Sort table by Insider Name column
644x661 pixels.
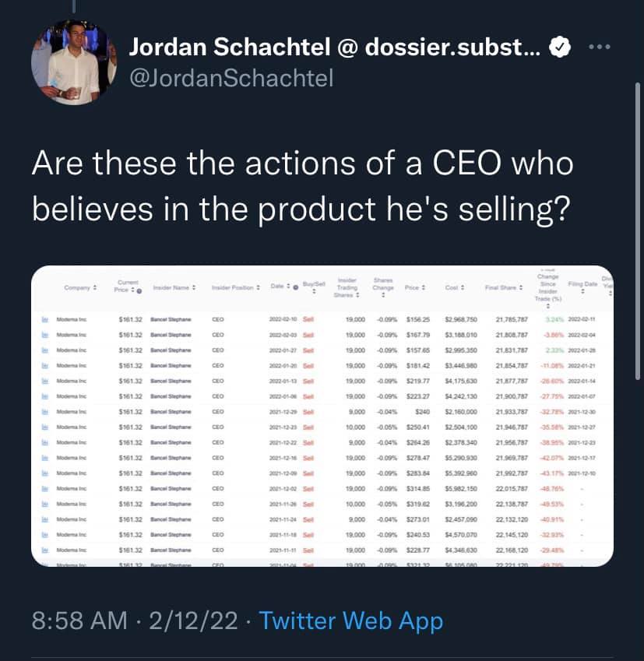pos(174,289)
